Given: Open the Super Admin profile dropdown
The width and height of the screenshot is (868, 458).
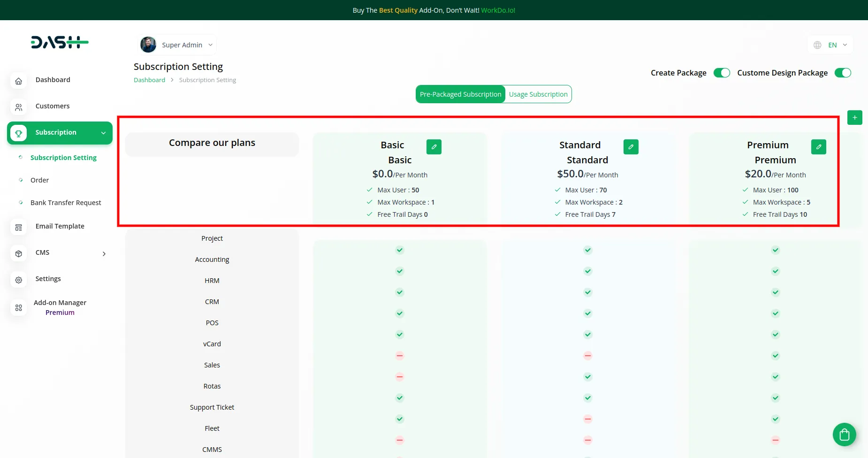Looking at the screenshot, I should 178,45.
